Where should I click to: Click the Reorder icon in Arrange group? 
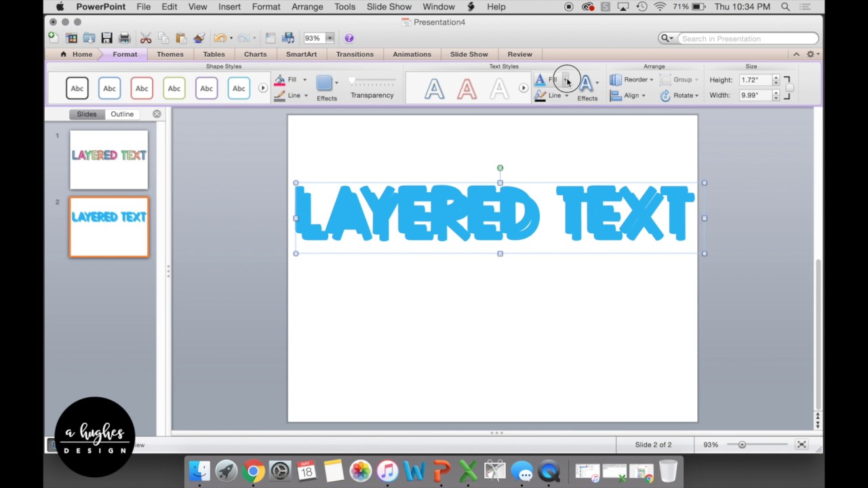click(x=616, y=79)
